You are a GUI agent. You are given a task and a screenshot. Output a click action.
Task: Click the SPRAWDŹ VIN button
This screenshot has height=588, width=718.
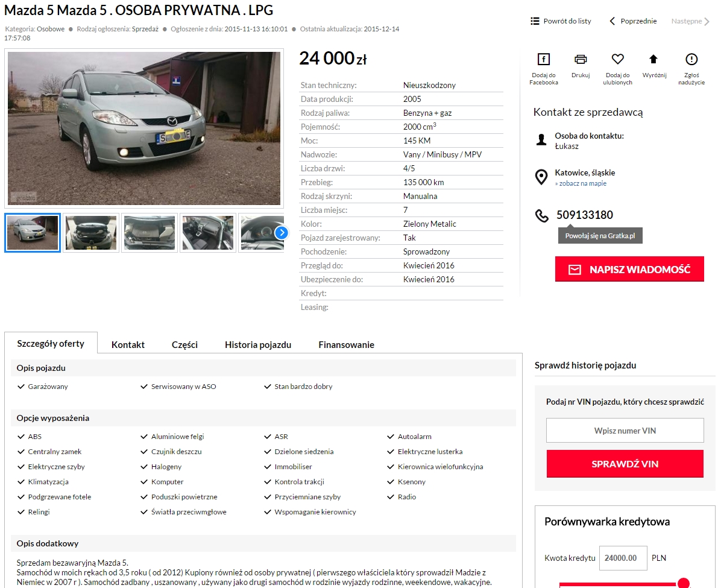625,464
